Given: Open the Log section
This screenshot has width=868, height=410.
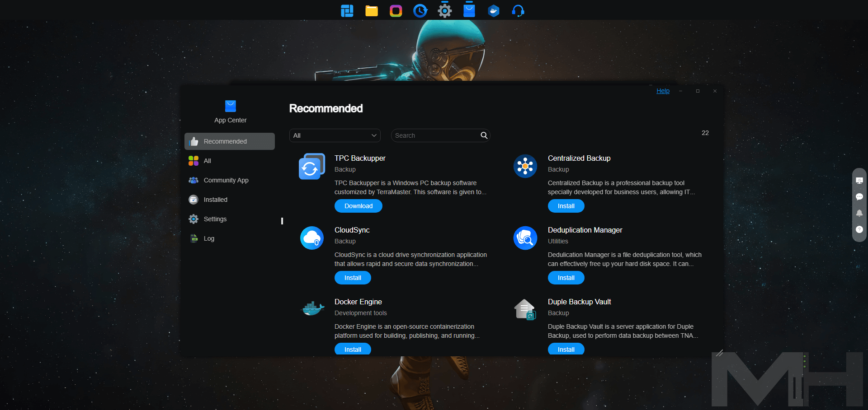Looking at the screenshot, I should click(230, 238).
